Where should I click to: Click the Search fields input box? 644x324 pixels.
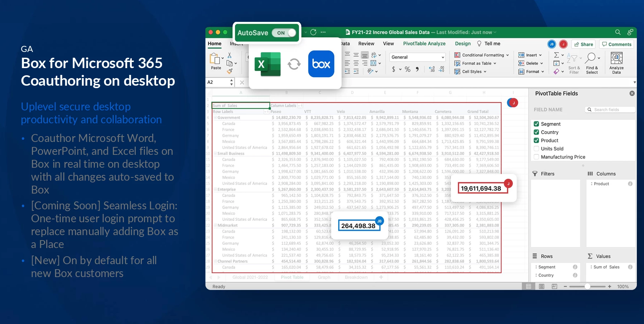tap(610, 110)
